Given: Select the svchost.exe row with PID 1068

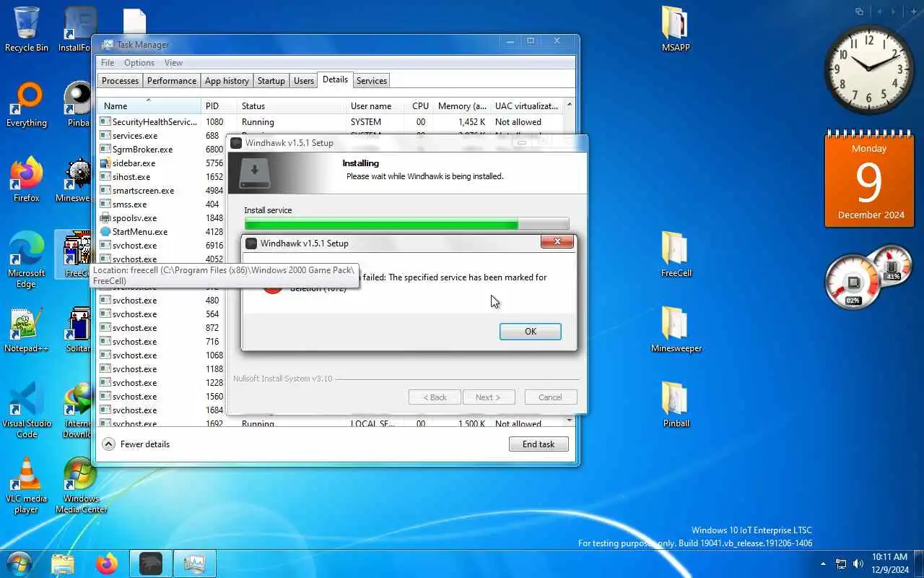Looking at the screenshot, I should [162, 355].
